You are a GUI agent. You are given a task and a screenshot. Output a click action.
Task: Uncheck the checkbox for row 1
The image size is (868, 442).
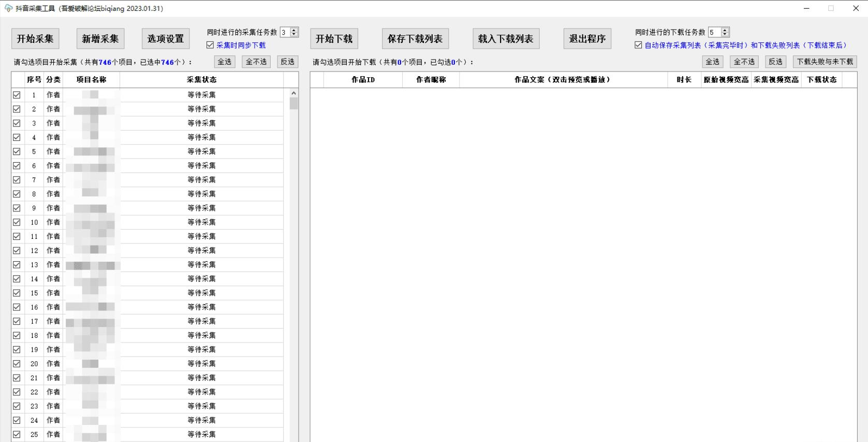[x=17, y=95]
